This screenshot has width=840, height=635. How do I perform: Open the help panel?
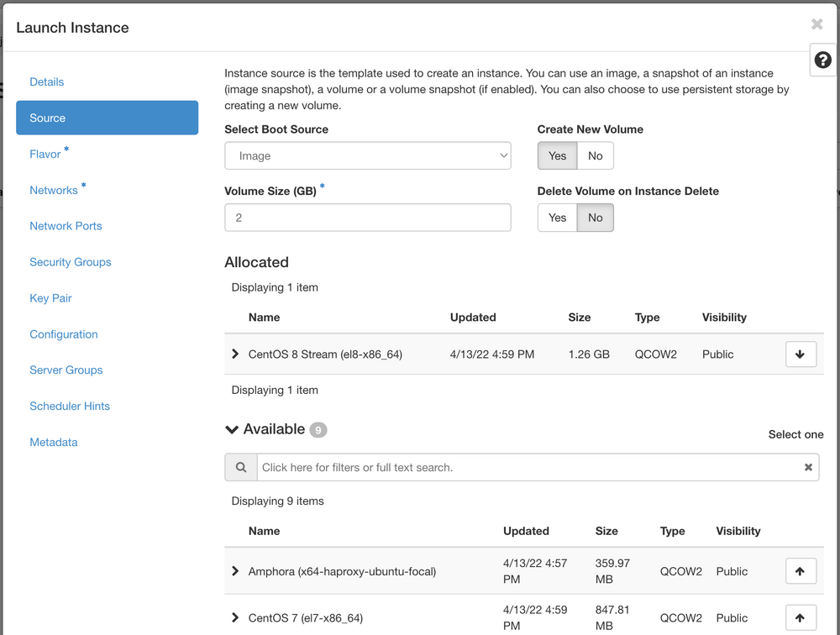[822, 60]
